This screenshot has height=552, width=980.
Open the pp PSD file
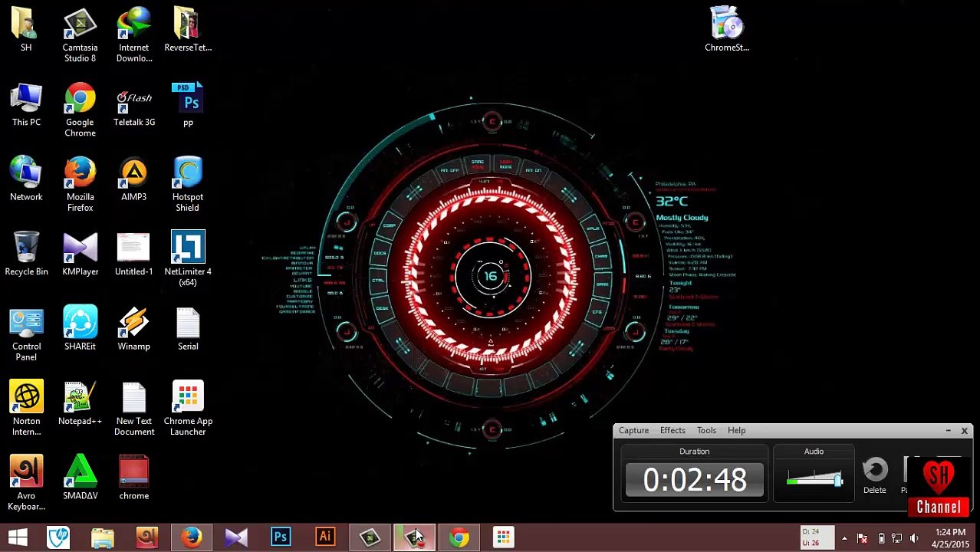(188, 105)
